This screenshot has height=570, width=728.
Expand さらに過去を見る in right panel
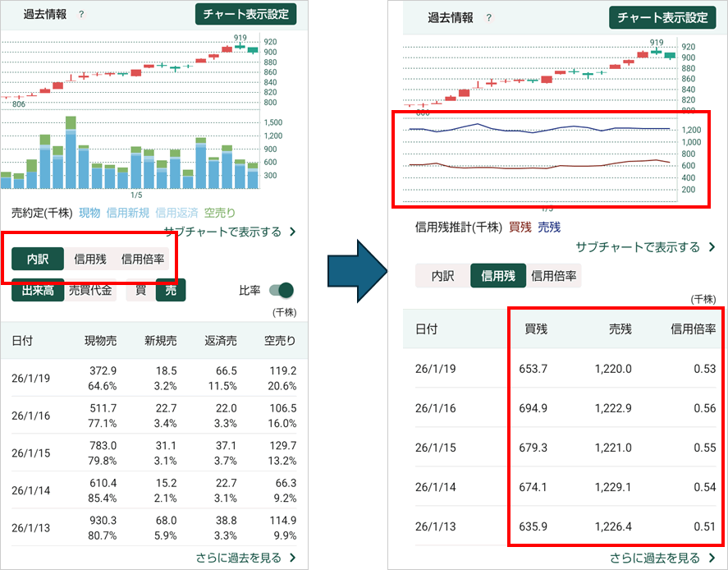click(654, 559)
